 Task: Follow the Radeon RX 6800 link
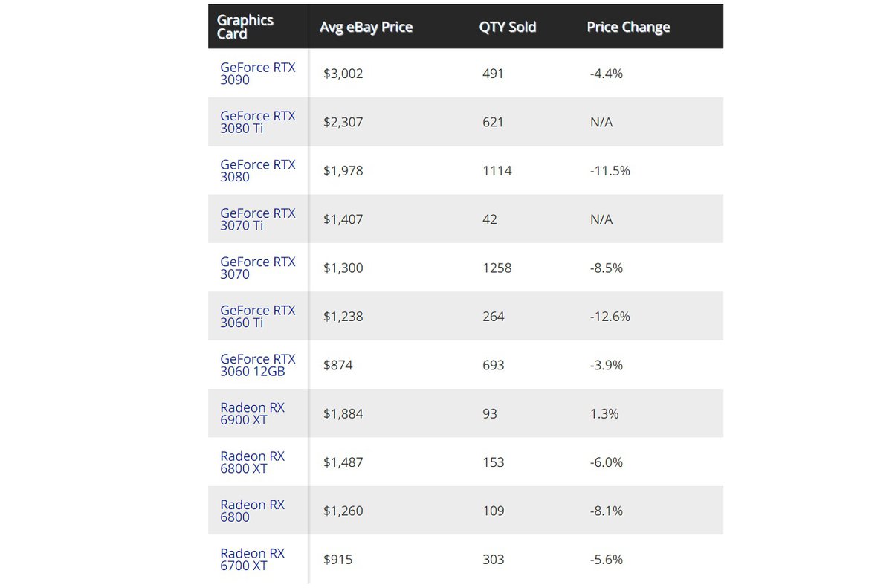pos(252,511)
